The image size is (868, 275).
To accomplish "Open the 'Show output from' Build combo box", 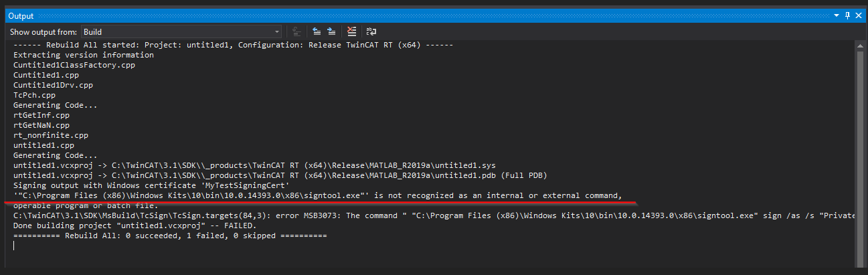I will coord(181,31).
